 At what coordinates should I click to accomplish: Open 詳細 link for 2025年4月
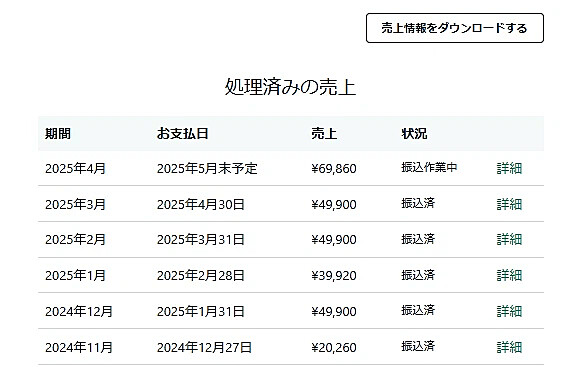click(509, 168)
